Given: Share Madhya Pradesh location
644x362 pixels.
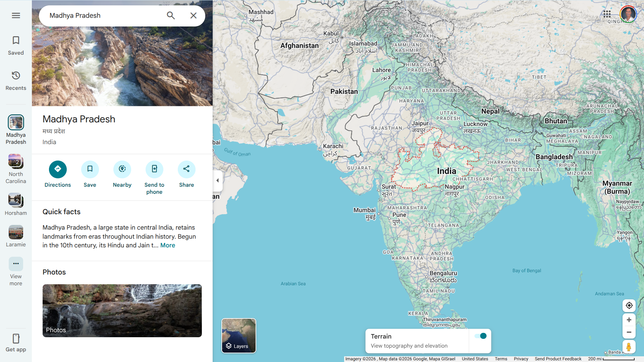Looking at the screenshot, I should coord(186,169).
